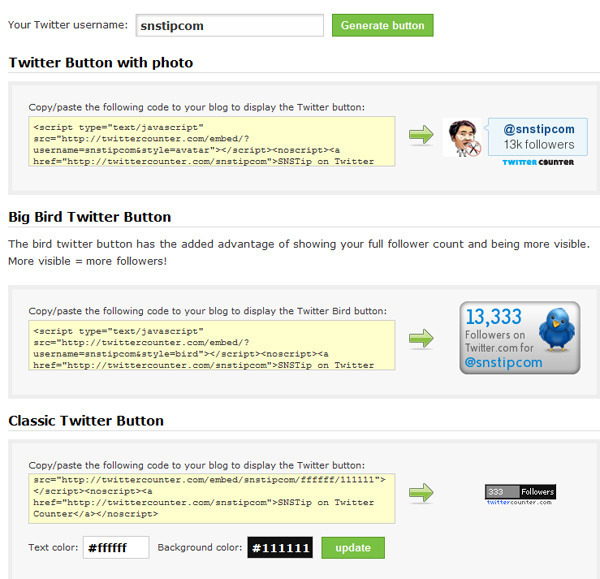Click the update button
Image resolution: width=600 pixels, height=579 pixels.
click(353, 548)
